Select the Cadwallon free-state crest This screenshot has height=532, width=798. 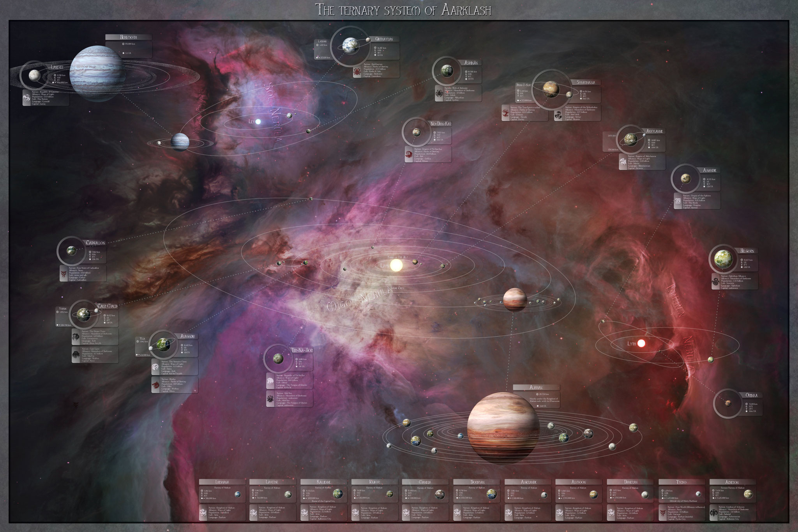64,274
